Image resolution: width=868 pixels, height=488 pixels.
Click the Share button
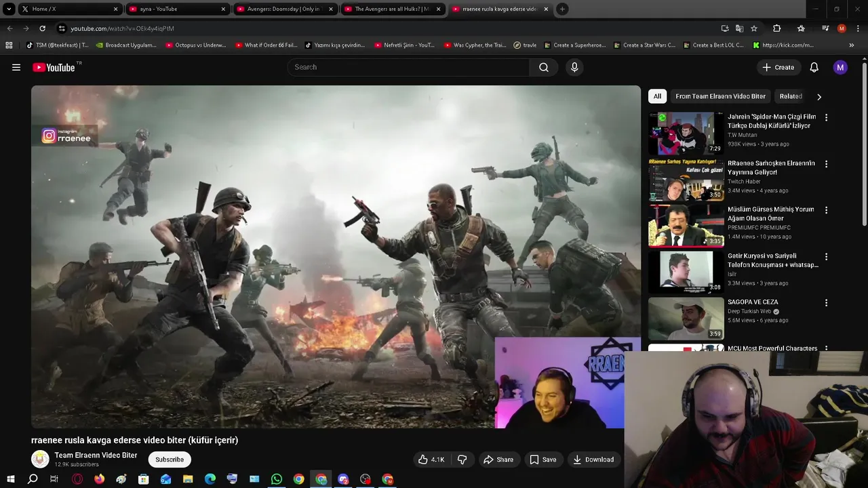(x=498, y=460)
